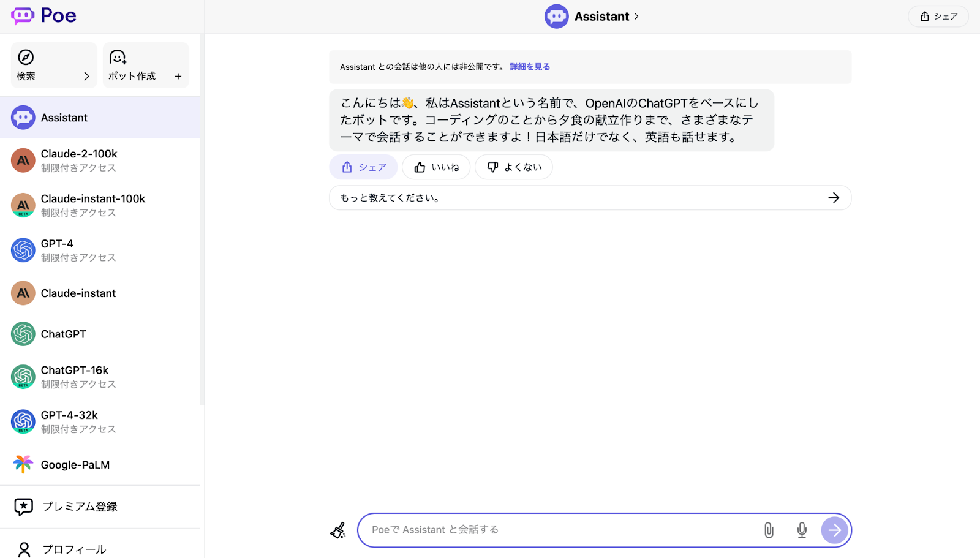Viewport: 980px width, 558px height.
Task: Click the もっと教えてください suggestion
Action: pos(590,198)
